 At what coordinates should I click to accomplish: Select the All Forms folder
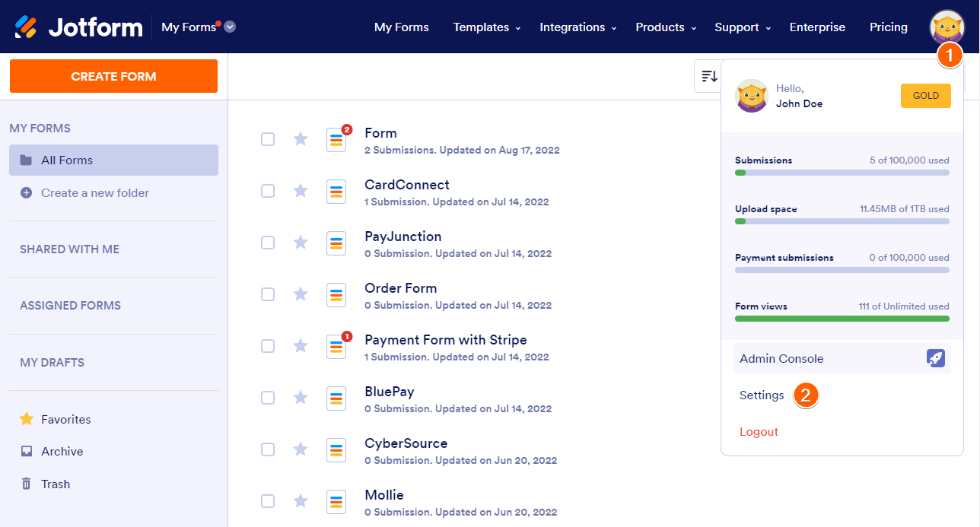tap(113, 160)
